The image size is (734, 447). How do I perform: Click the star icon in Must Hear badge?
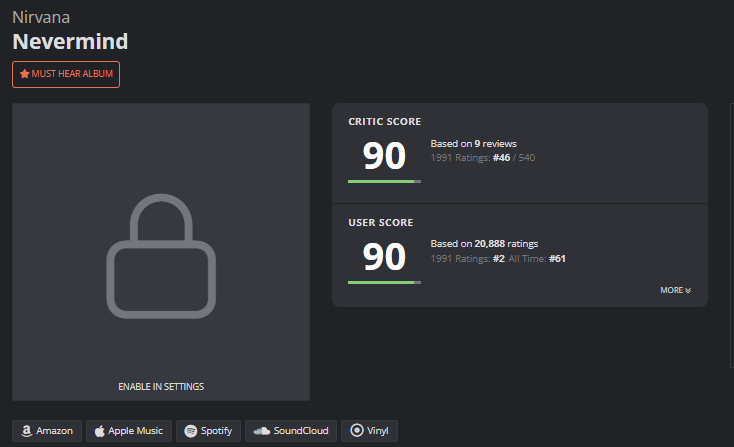tap(25, 74)
